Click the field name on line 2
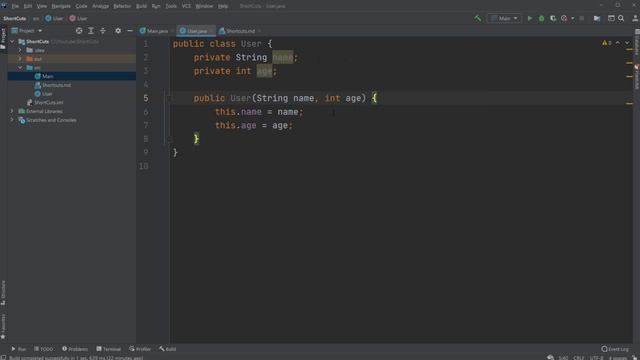This screenshot has height=360, width=640. (x=282, y=58)
